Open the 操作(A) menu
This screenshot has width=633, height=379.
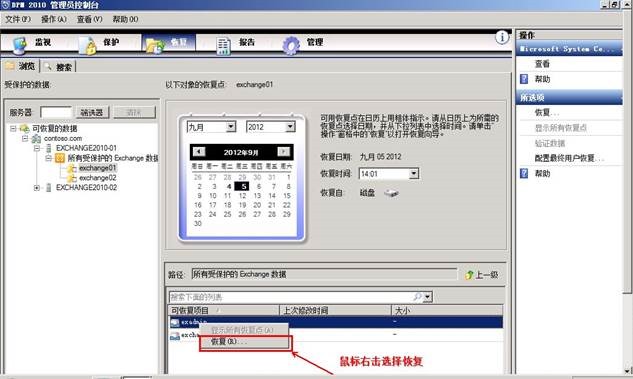54,19
